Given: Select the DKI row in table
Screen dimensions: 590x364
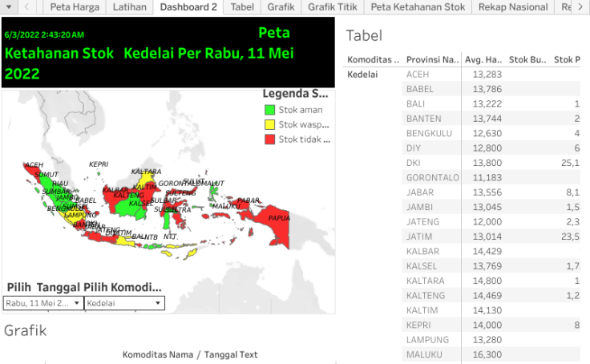Looking at the screenshot, I should (414, 163).
